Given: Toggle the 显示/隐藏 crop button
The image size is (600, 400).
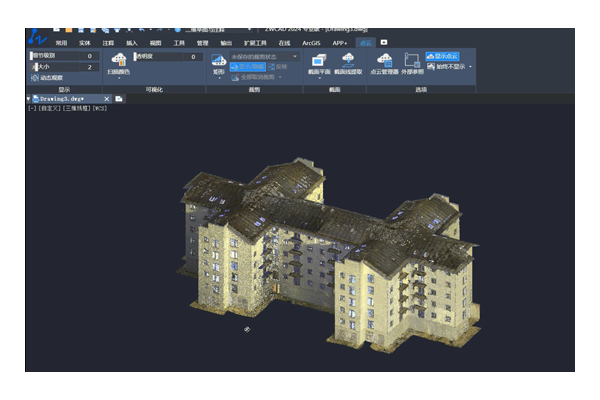Looking at the screenshot, I should click(x=248, y=67).
